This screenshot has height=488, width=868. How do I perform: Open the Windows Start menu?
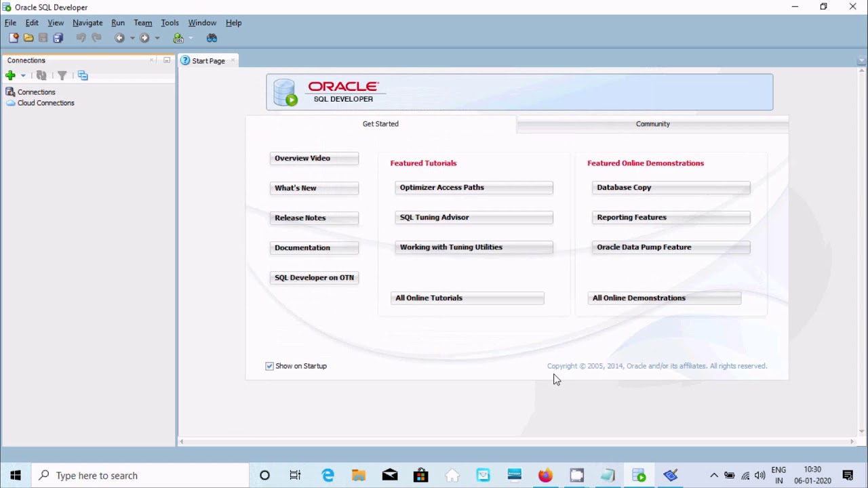tap(16, 475)
